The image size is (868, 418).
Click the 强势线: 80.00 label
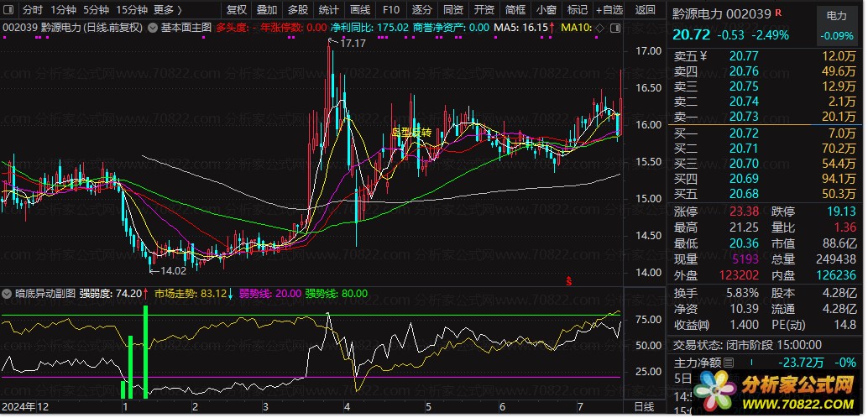tap(336, 294)
